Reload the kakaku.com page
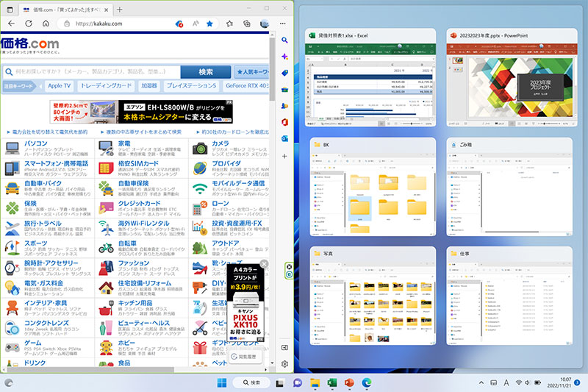This screenshot has width=588, height=392. click(x=29, y=24)
